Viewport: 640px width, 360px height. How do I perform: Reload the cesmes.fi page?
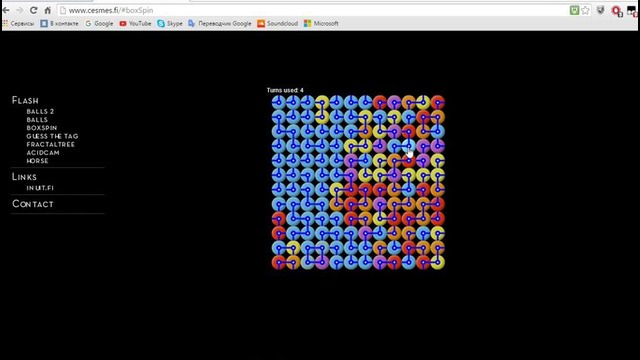(x=34, y=10)
